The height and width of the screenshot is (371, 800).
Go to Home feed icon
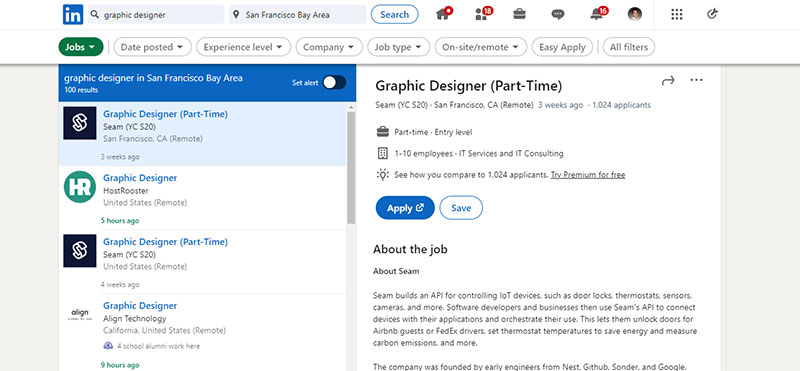click(x=442, y=14)
